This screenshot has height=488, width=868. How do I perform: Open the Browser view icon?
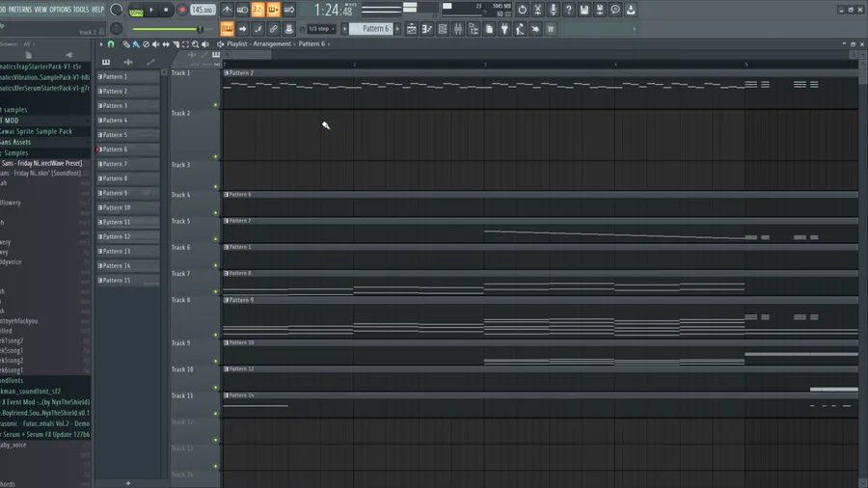pos(474,29)
